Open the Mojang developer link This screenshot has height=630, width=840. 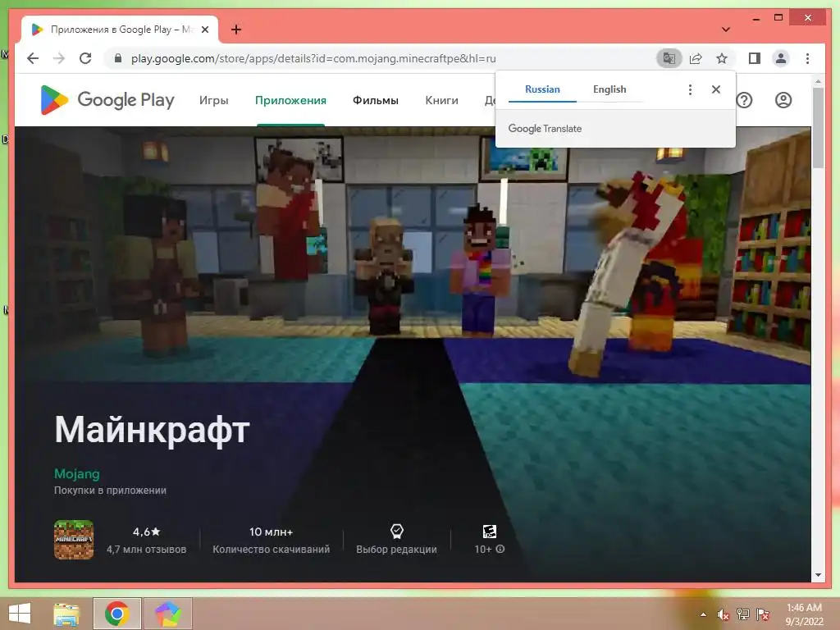[76, 473]
